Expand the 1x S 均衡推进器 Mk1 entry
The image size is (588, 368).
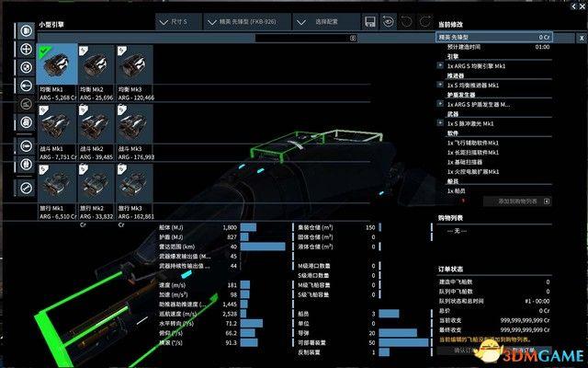[440, 85]
